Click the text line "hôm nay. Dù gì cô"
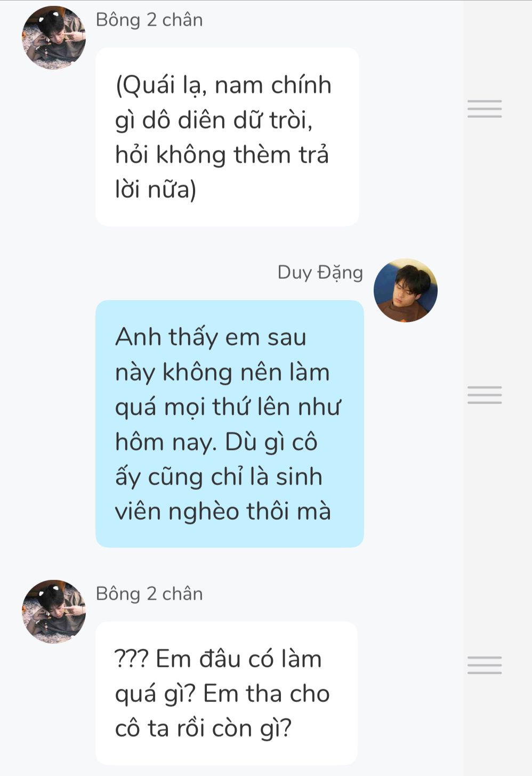Viewport: 532px width, 776px height. [x=216, y=442]
